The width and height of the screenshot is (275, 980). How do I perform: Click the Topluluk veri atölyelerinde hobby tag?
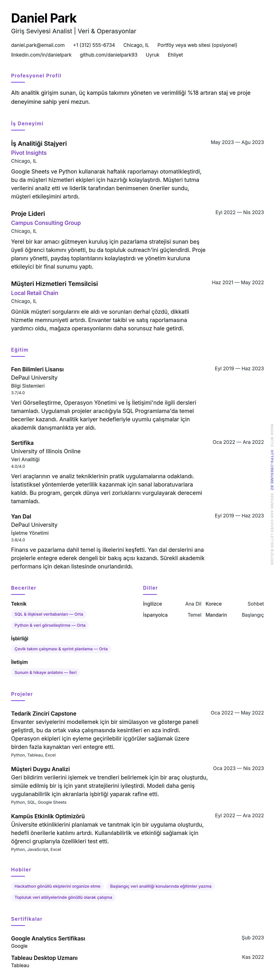click(63, 897)
